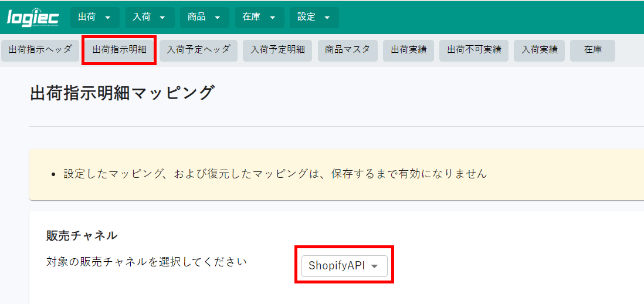Screen dimensions: 644x304
Task: Click the caret arrow beside 出荷 in the top bar
Action: tap(108, 18)
